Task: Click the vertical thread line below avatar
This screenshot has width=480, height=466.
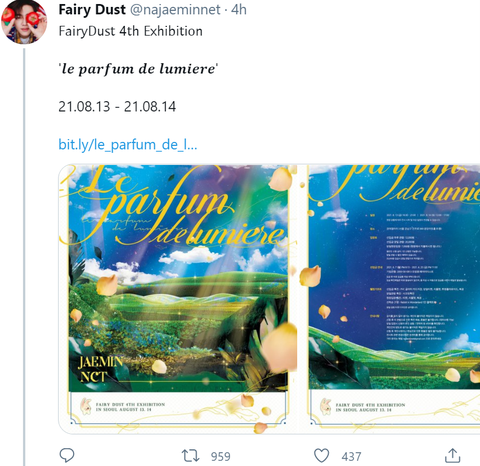Action: click(24, 257)
